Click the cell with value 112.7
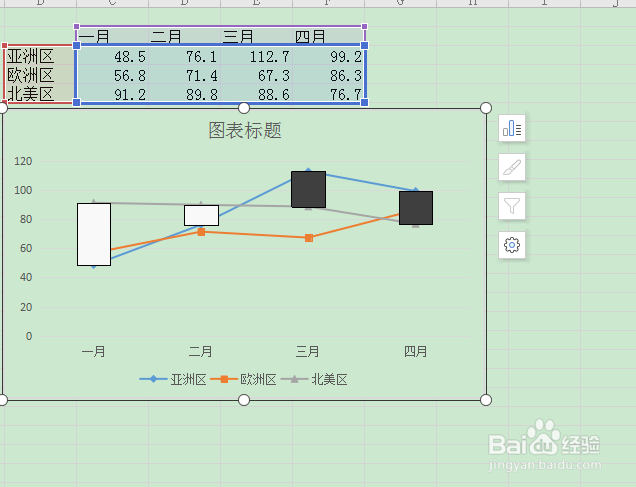The width and height of the screenshot is (636, 487). click(x=256, y=56)
